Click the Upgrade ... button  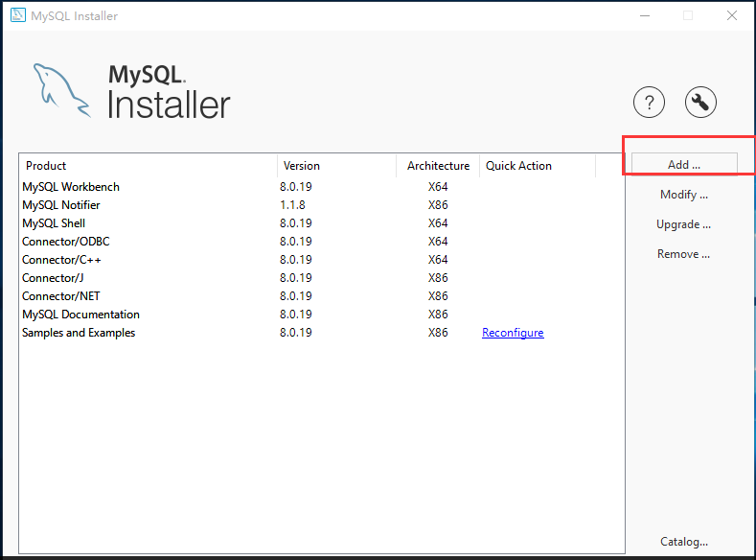point(684,224)
